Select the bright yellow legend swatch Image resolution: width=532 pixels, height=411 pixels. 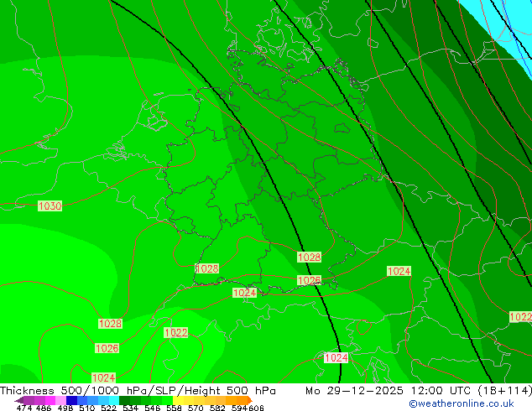click(x=178, y=400)
